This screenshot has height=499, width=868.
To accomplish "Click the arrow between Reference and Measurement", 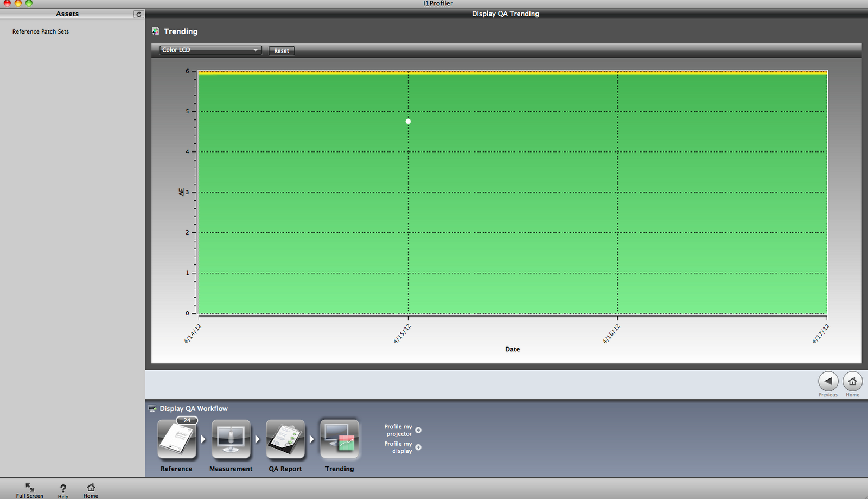I will pyautogui.click(x=203, y=439).
